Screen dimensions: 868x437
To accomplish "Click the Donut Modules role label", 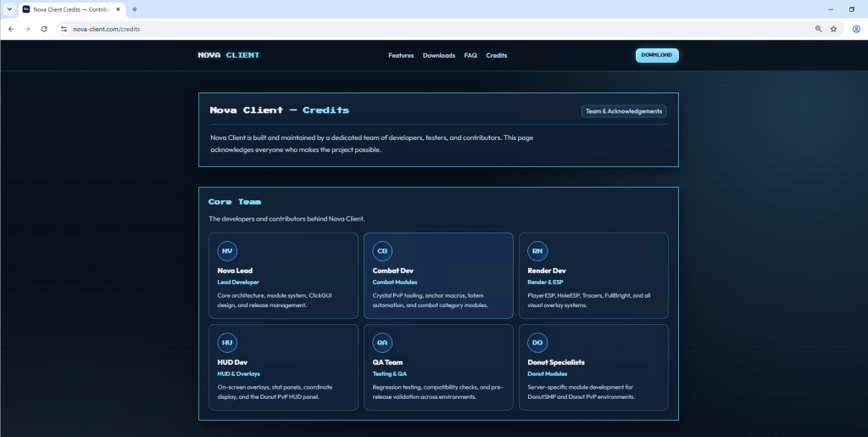I will (548, 374).
